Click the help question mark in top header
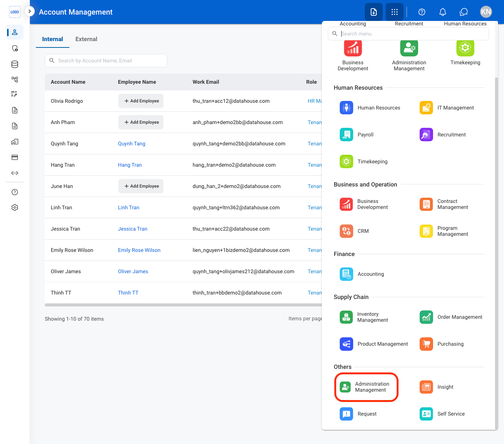 (x=422, y=12)
